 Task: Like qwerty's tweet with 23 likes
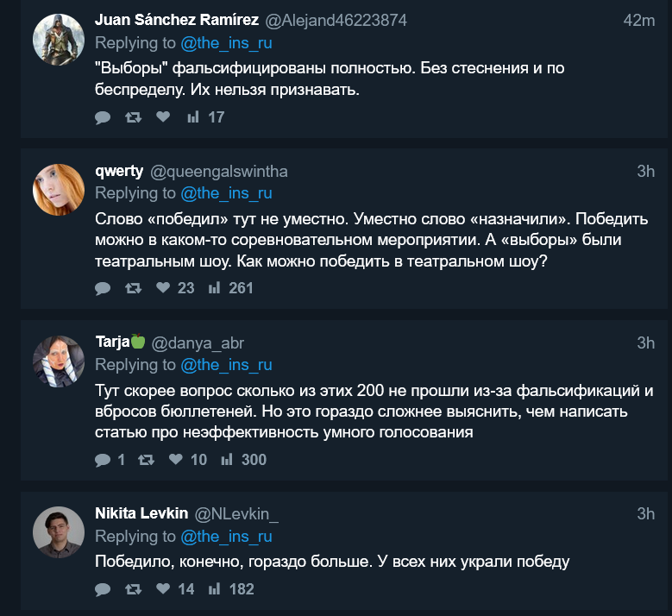pos(175,287)
